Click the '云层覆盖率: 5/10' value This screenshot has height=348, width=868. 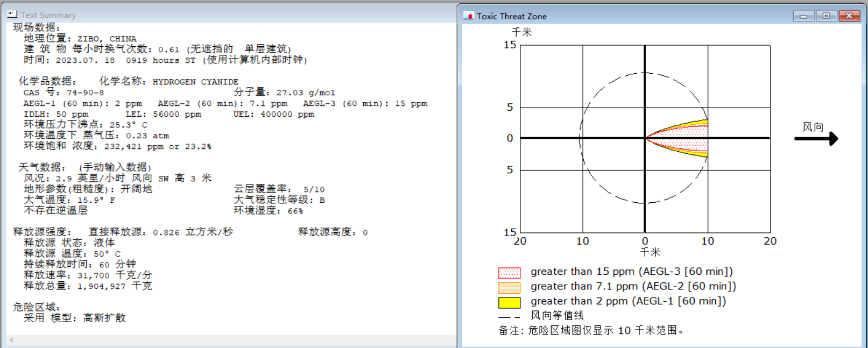tap(279, 189)
